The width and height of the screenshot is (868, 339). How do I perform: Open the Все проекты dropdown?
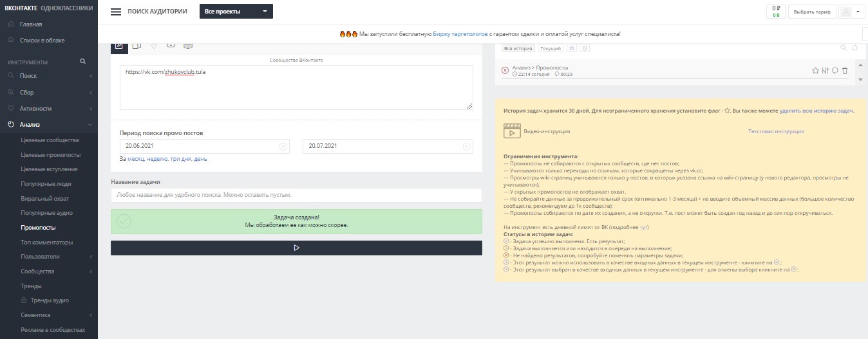coord(236,12)
